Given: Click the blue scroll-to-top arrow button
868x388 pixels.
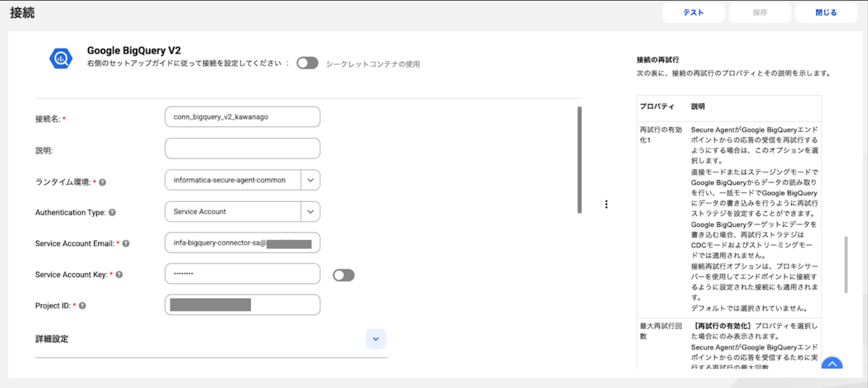Looking at the screenshot, I should pyautogui.click(x=832, y=364).
